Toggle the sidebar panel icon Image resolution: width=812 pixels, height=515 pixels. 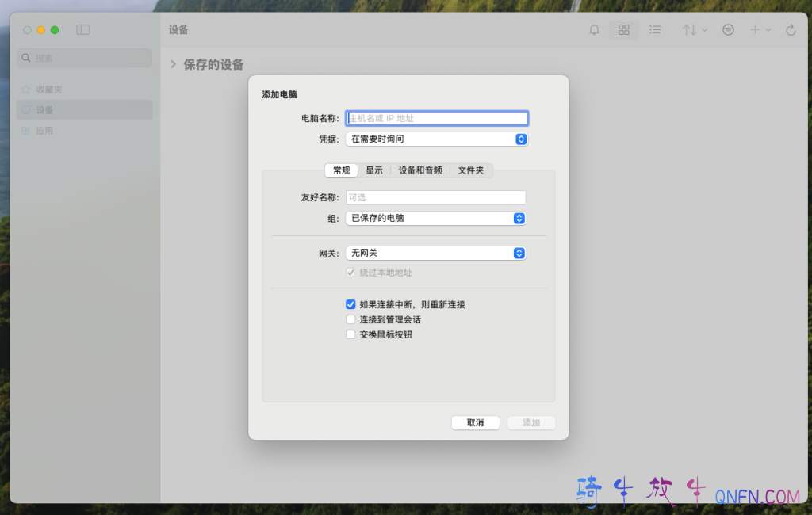point(83,30)
